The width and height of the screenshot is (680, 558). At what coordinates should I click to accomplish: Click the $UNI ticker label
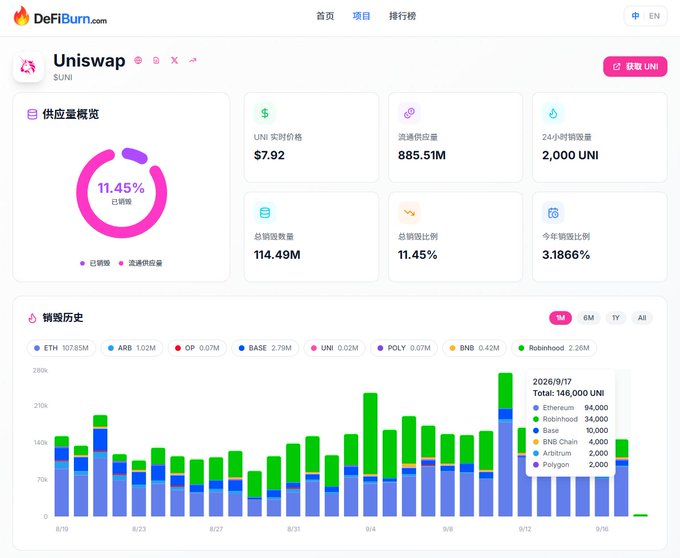(63, 78)
